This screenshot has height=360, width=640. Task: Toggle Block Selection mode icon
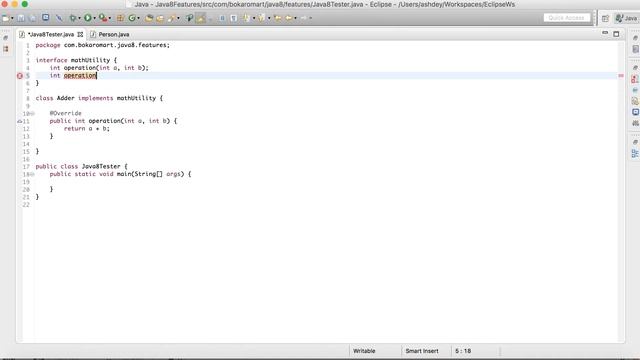pos(222,18)
